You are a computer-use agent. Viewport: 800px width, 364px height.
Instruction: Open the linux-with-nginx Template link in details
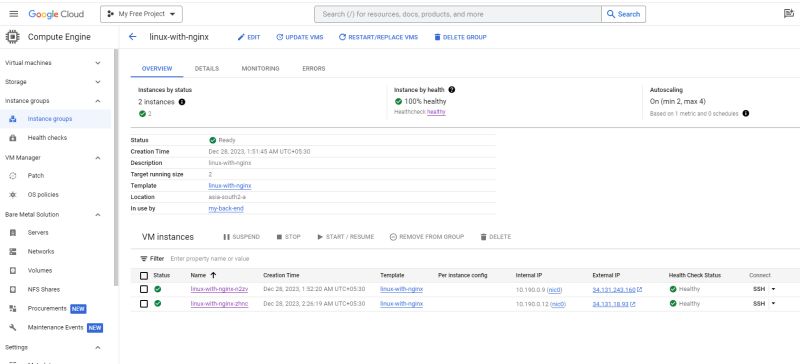[x=230, y=186]
